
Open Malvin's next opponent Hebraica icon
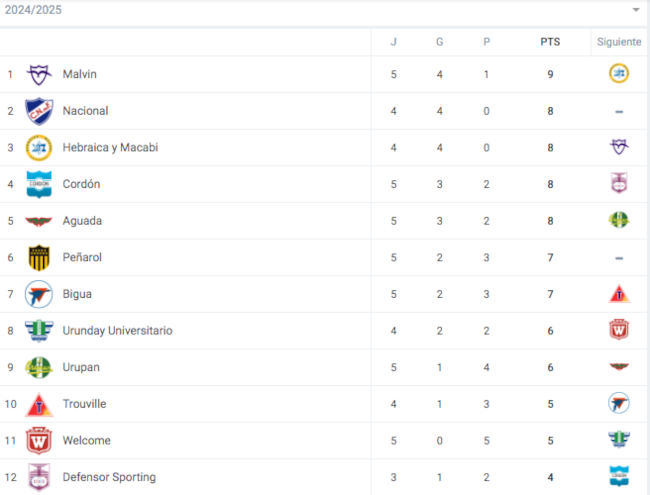pos(619,73)
